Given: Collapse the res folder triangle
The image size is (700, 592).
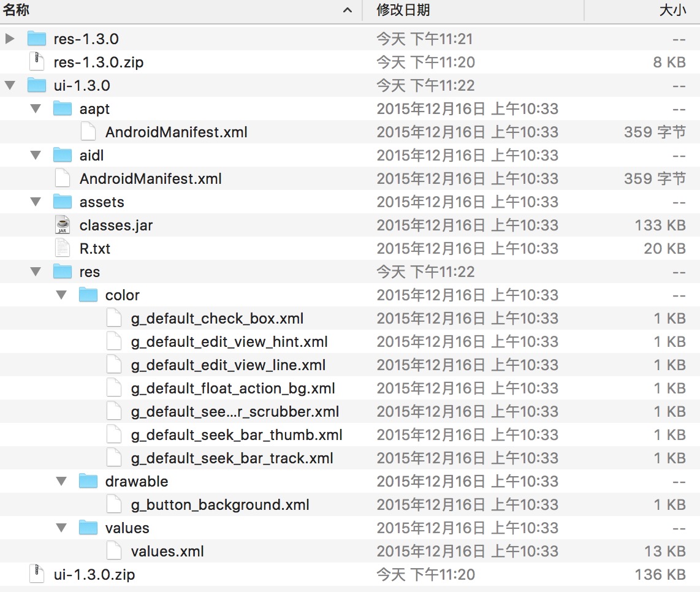Looking at the screenshot, I should (x=36, y=271).
